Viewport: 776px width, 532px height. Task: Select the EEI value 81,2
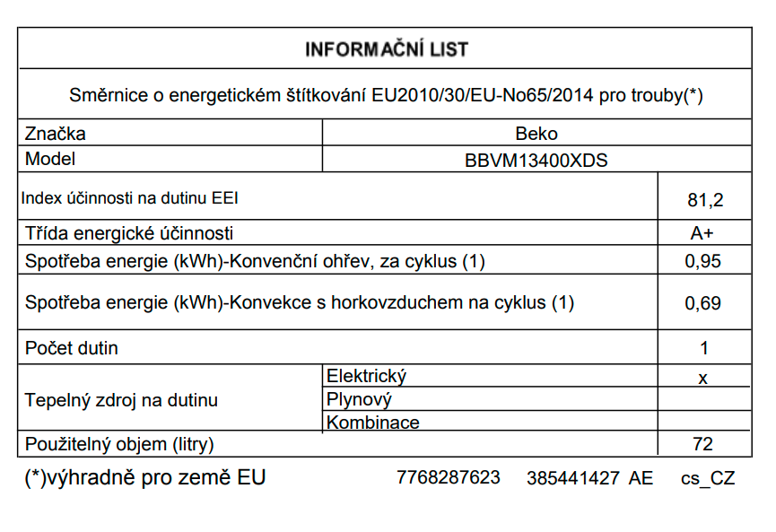(704, 198)
